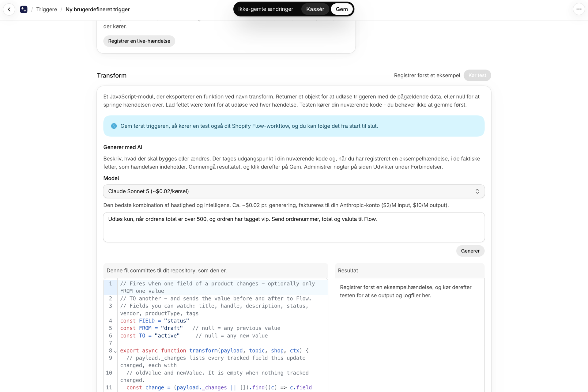Save the trigger with Gem
This screenshot has height=392, width=588.
pyautogui.click(x=342, y=9)
